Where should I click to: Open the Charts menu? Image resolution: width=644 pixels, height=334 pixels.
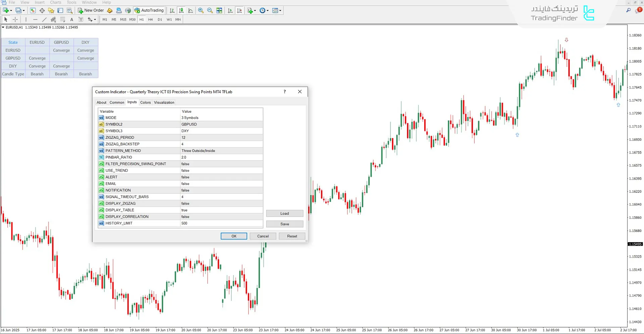pos(56,2)
